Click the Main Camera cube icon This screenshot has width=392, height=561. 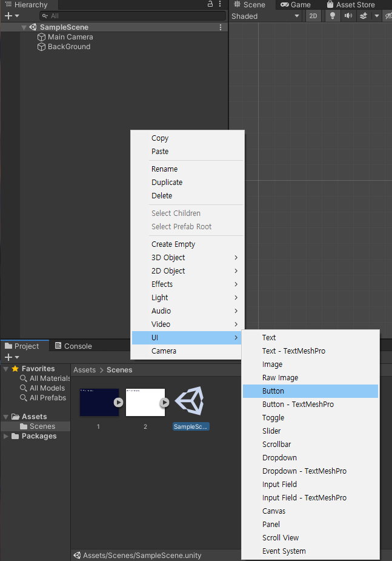[x=41, y=37]
